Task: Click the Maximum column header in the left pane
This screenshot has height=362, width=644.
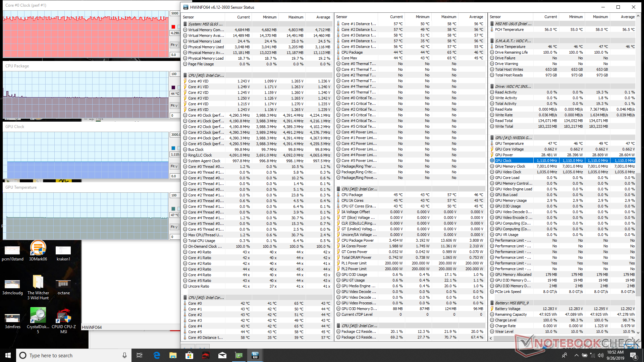Action: 296,17
